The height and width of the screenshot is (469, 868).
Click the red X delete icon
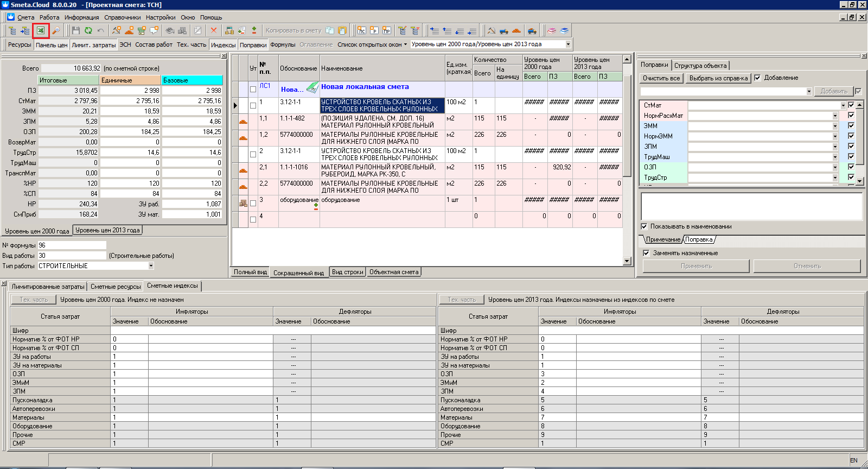pyautogui.click(x=214, y=30)
